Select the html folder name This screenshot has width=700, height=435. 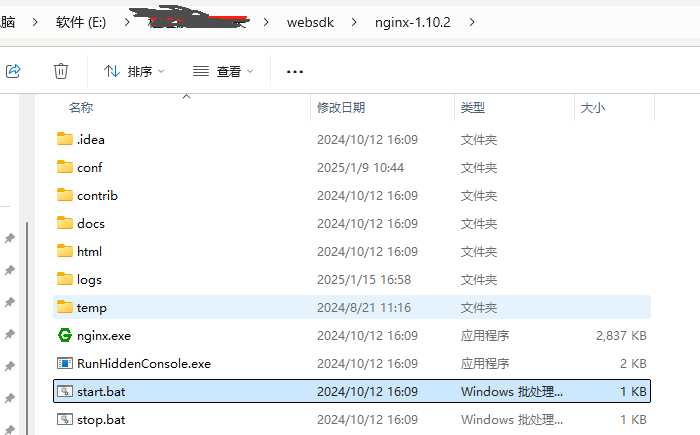pos(89,251)
